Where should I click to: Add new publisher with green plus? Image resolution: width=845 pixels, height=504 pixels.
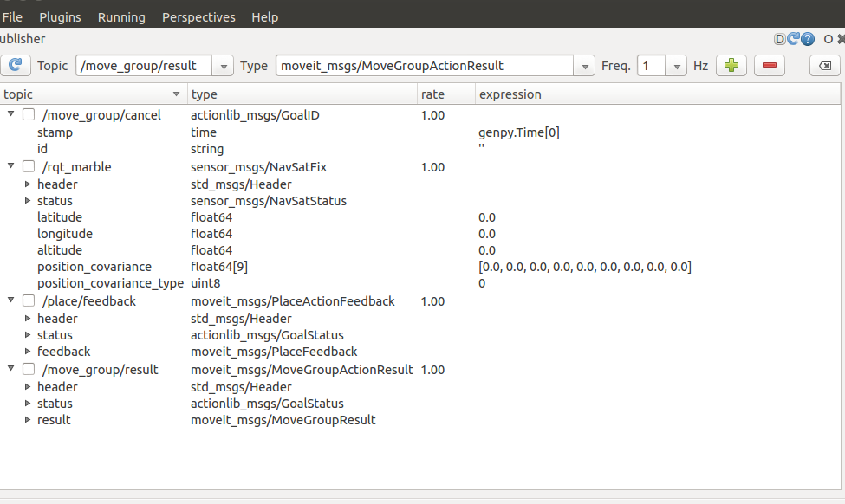click(731, 66)
